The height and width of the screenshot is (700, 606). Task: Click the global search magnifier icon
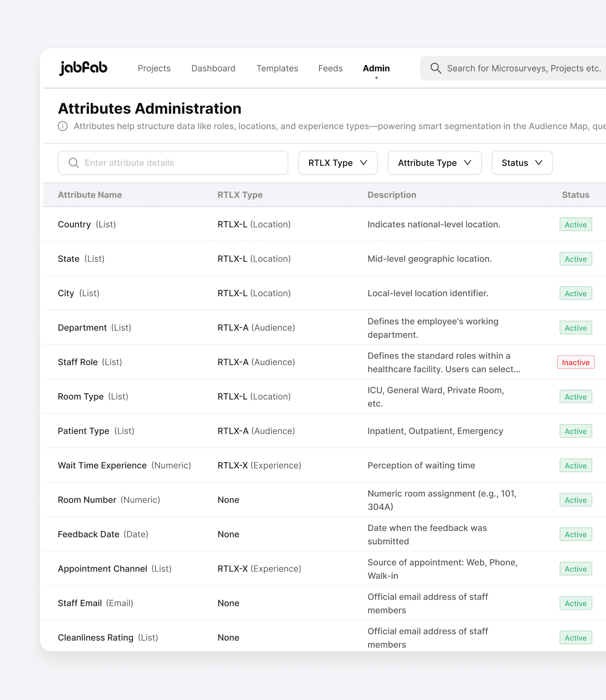tap(436, 68)
